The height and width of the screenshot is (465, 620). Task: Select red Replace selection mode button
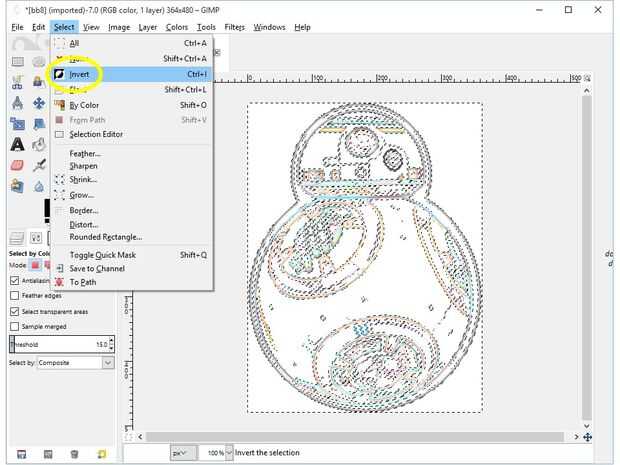pos(35,265)
